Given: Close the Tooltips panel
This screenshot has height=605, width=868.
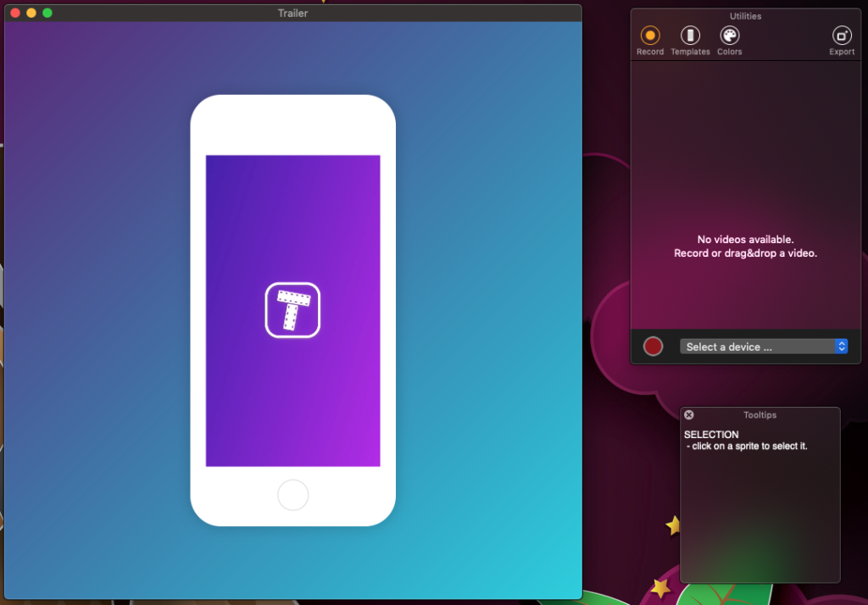Looking at the screenshot, I should click(689, 415).
